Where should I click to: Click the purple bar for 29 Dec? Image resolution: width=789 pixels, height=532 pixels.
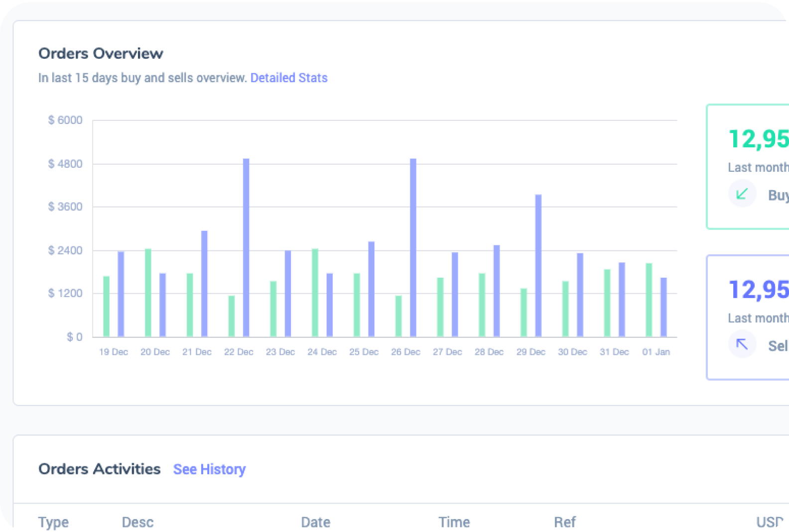click(x=538, y=265)
